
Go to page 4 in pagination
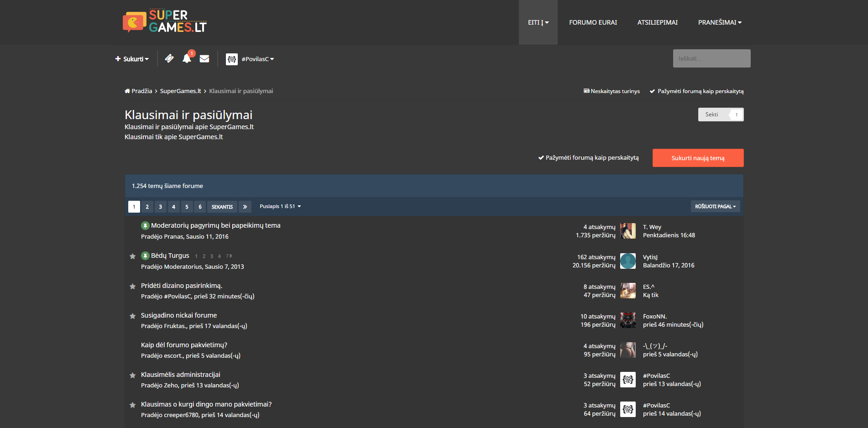173,207
